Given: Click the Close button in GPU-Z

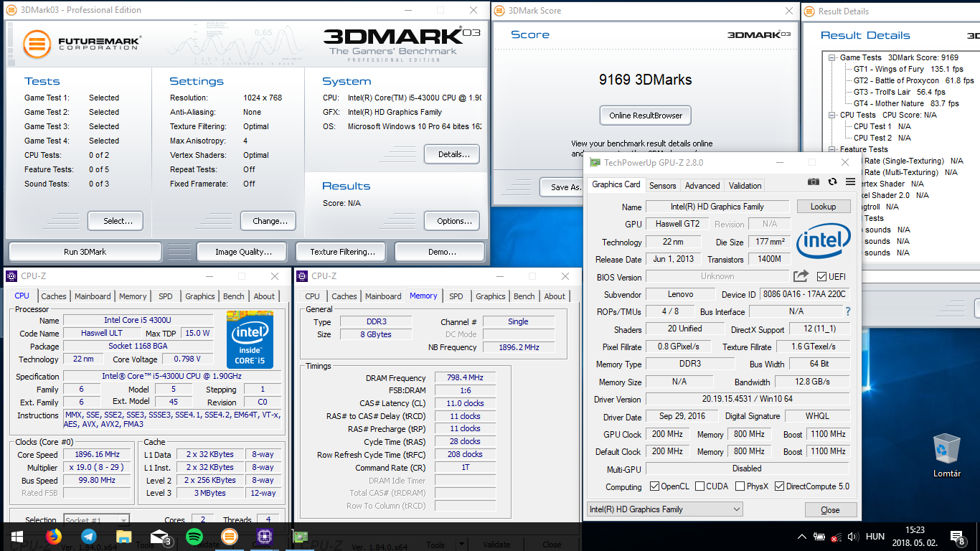Looking at the screenshot, I should click(830, 510).
